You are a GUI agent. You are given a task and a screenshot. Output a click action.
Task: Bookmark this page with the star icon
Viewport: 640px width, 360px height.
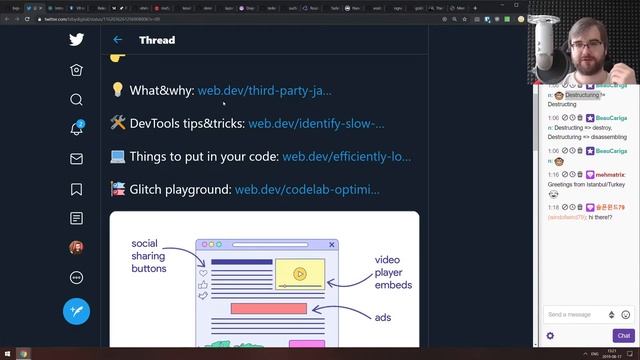[x=464, y=19]
